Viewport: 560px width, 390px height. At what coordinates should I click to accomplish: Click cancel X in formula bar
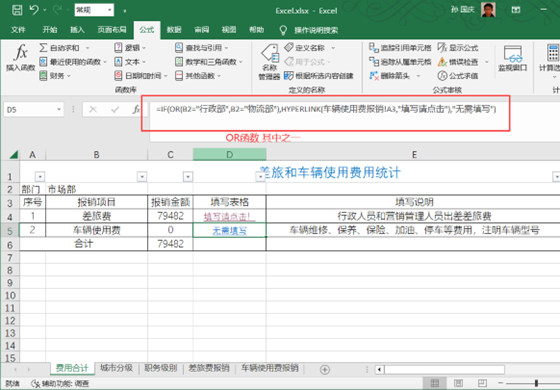tap(93, 109)
